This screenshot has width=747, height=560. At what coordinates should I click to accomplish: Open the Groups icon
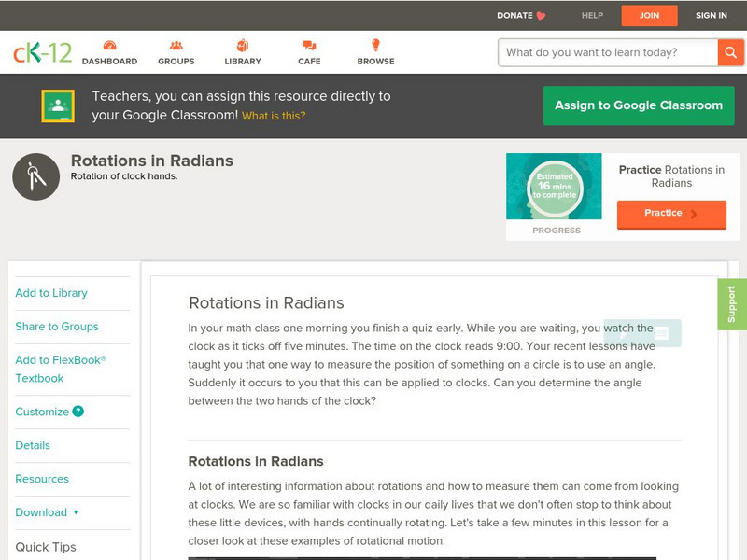[x=176, y=46]
